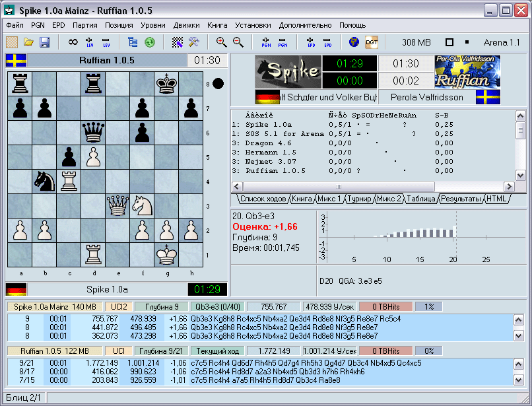This screenshot has width=532, height=406.
Task: Click the Ruffian output scroll down arrow
Action: (518, 380)
